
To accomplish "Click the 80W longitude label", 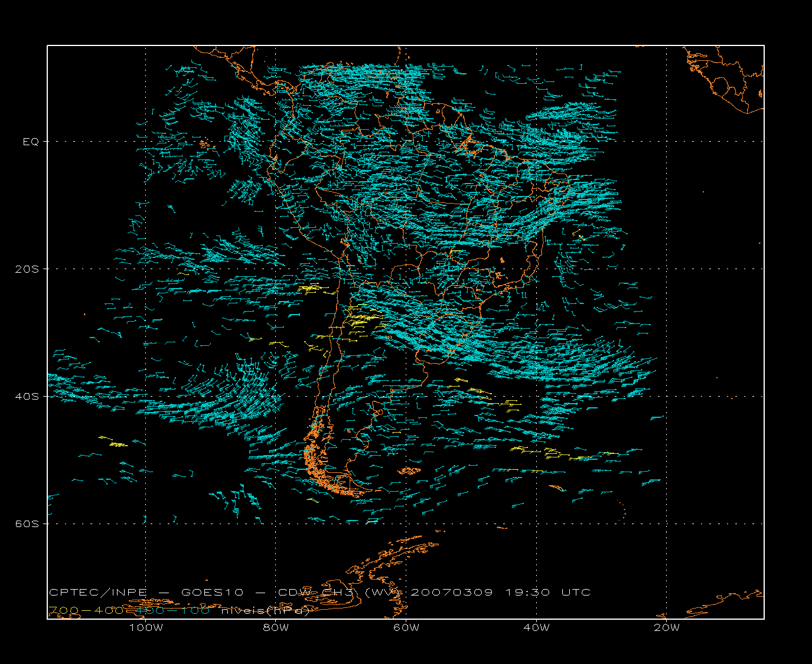I will (276, 628).
